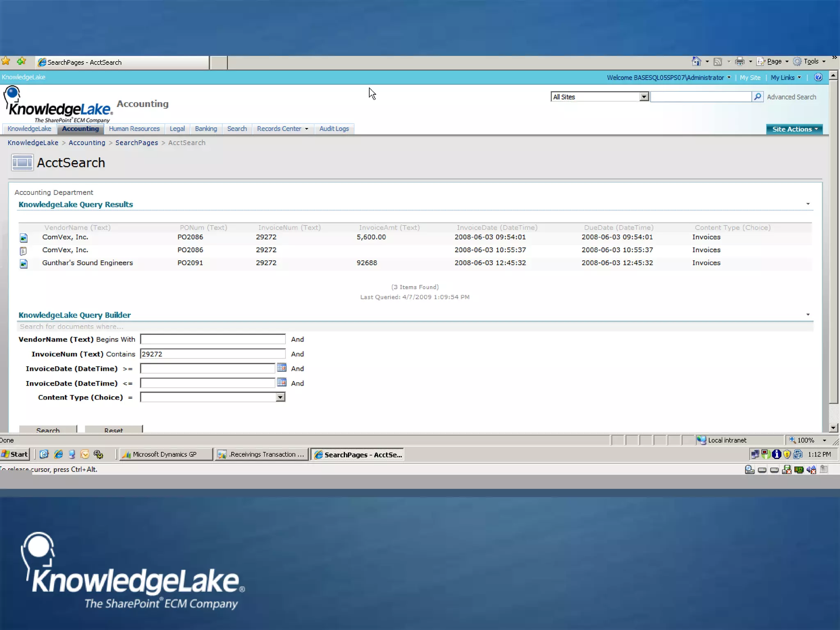Image resolution: width=840 pixels, height=630 pixels.
Task: Click the page scroll down arrow
Action: point(833,428)
